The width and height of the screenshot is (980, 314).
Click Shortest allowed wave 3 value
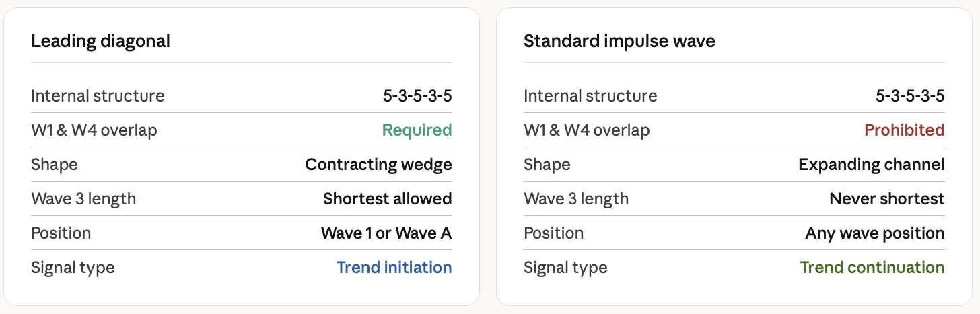pyautogui.click(x=387, y=198)
